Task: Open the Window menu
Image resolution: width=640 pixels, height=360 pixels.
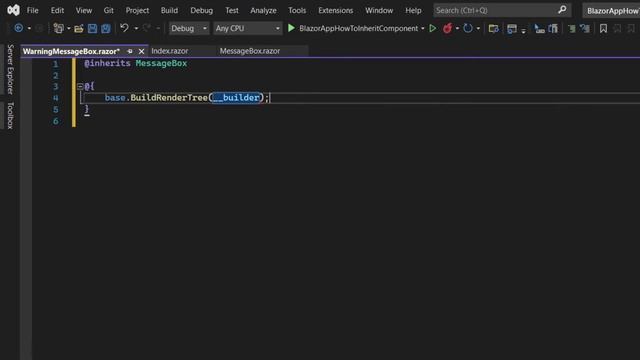Action: tap(379, 10)
